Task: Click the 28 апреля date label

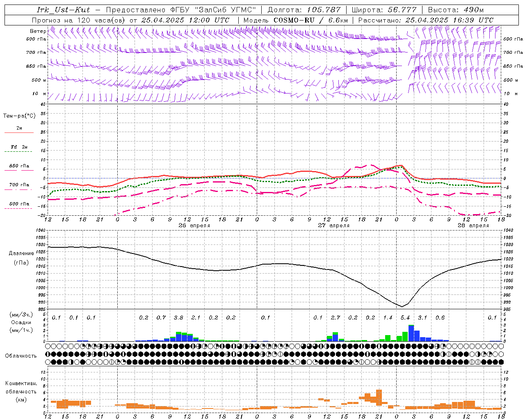Action: click(473, 226)
